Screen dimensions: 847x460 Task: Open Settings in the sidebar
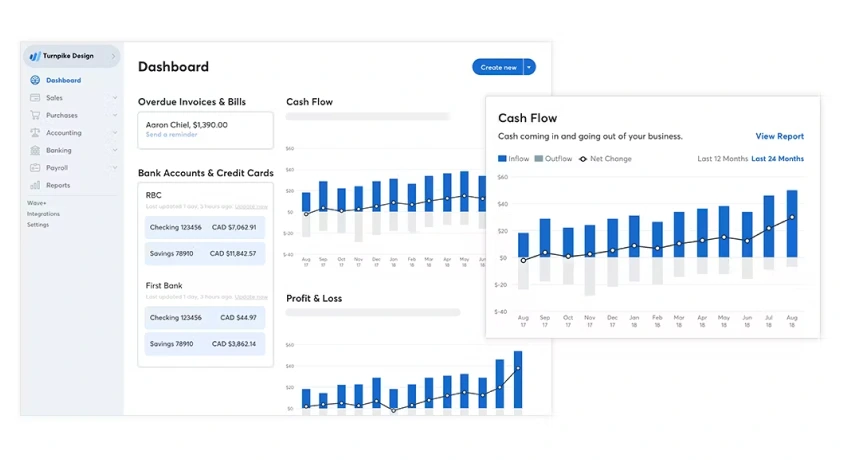click(x=38, y=225)
